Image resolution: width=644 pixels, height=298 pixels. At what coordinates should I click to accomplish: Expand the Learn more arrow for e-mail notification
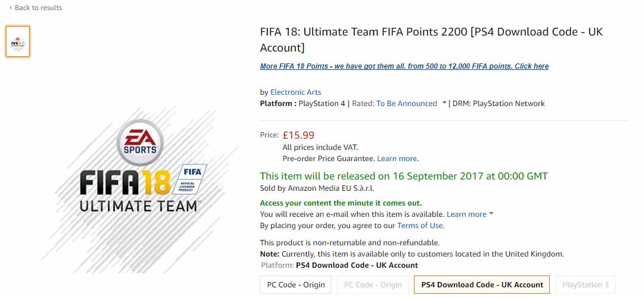pyautogui.click(x=492, y=214)
